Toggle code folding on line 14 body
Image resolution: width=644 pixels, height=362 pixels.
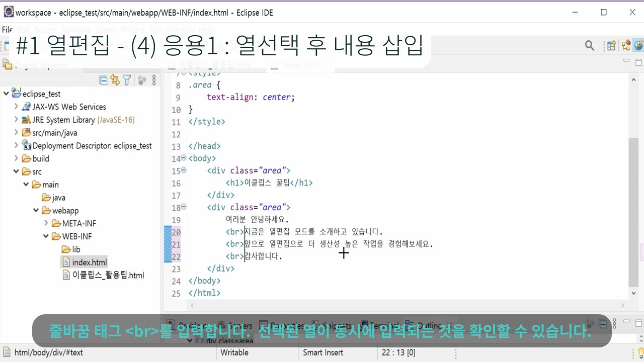[184, 158]
